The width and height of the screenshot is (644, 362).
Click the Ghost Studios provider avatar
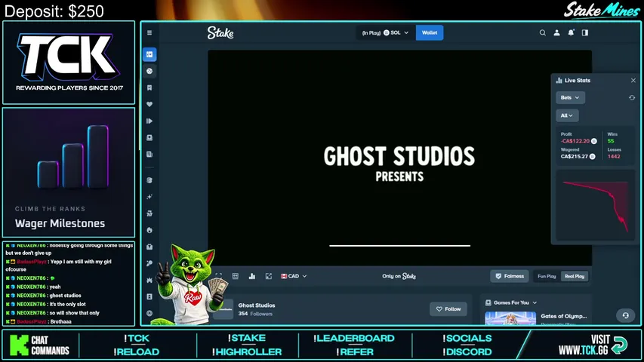click(x=223, y=309)
